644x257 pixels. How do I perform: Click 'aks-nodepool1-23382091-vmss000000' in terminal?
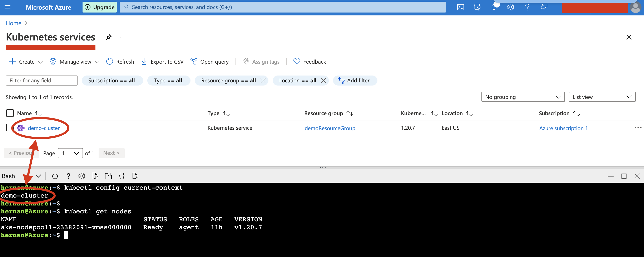tap(66, 227)
